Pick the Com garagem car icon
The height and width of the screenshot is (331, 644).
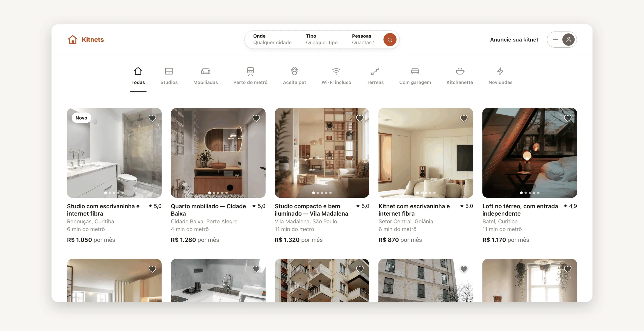pyautogui.click(x=415, y=71)
